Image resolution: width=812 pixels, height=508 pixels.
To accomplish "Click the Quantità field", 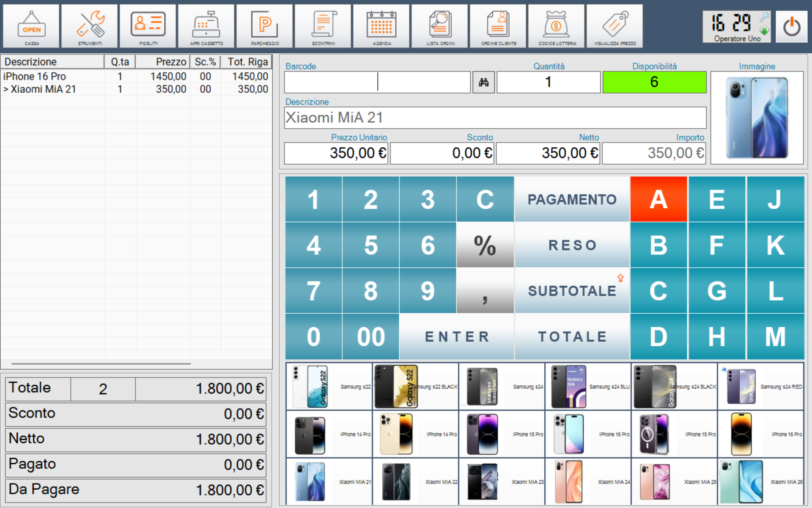I will click(x=549, y=82).
